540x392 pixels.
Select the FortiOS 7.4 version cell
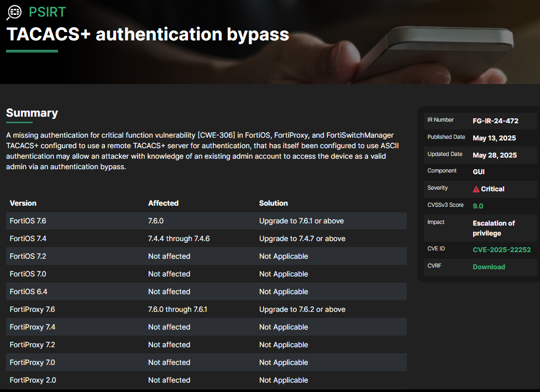point(28,238)
